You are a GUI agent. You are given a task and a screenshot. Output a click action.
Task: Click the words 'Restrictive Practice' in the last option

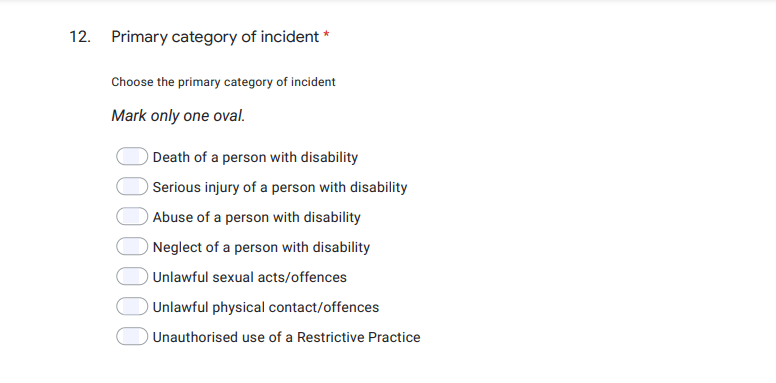[359, 337]
